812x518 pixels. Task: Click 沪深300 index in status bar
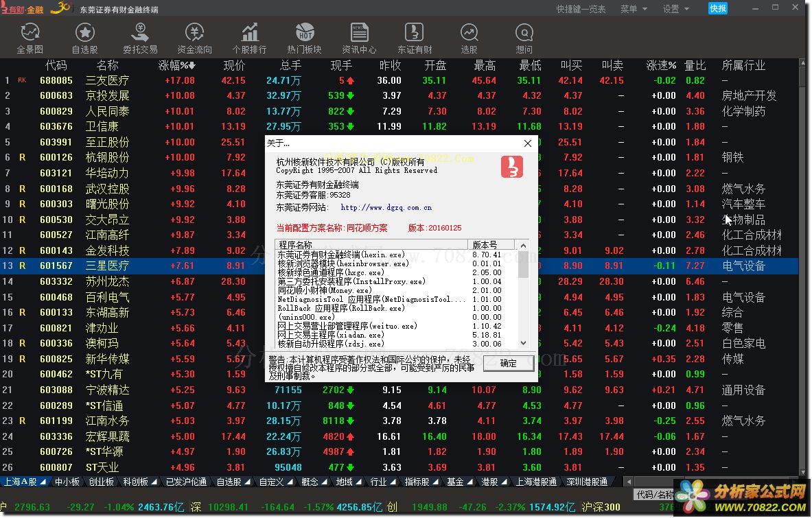(x=601, y=507)
